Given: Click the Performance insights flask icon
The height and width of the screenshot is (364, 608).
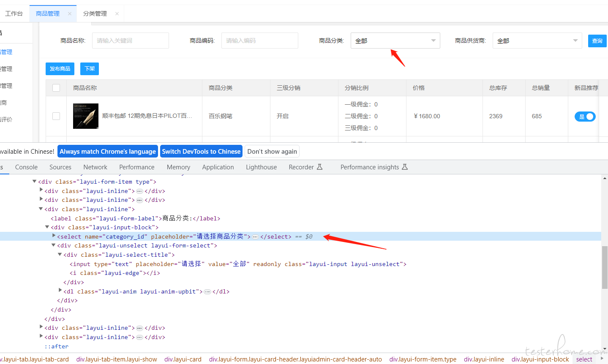Looking at the screenshot, I should [405, 167].
